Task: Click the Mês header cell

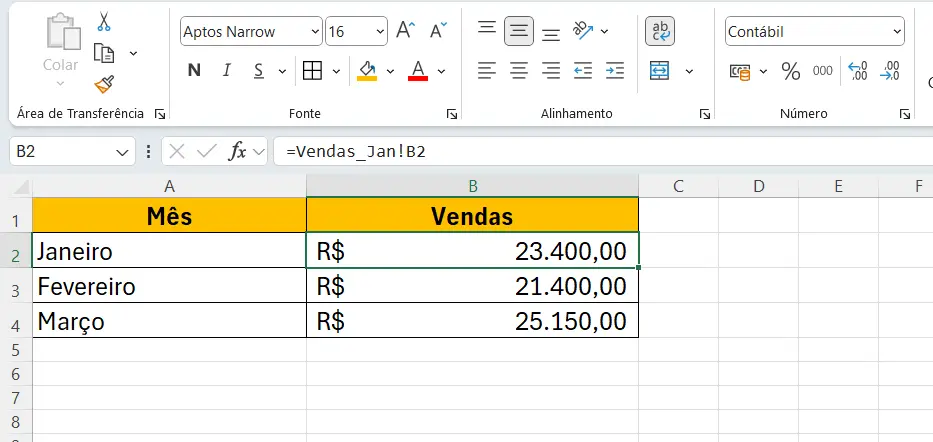Action: [x=170, y=215]
